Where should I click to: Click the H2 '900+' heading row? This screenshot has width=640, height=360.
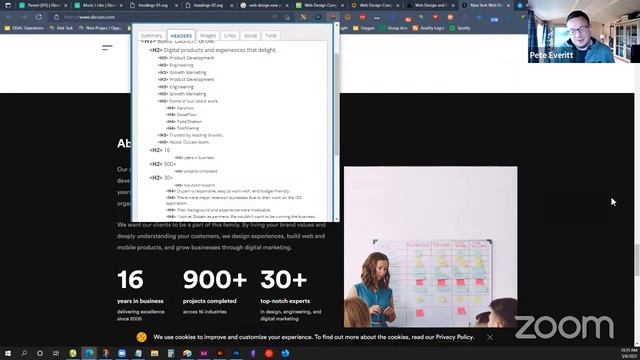click(162, 164)
